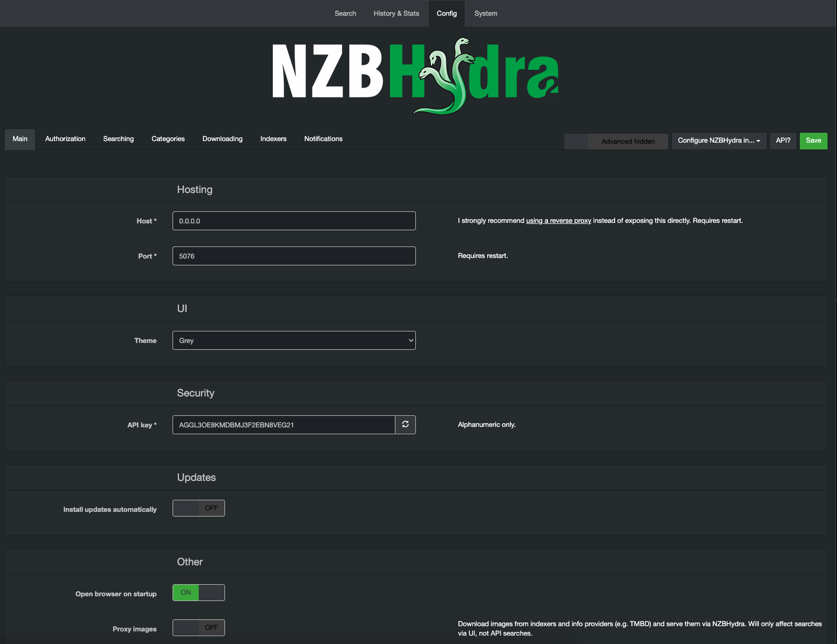Open the Theme dropdown
This screenshot has height=644, width=837.
pos(294,340)
